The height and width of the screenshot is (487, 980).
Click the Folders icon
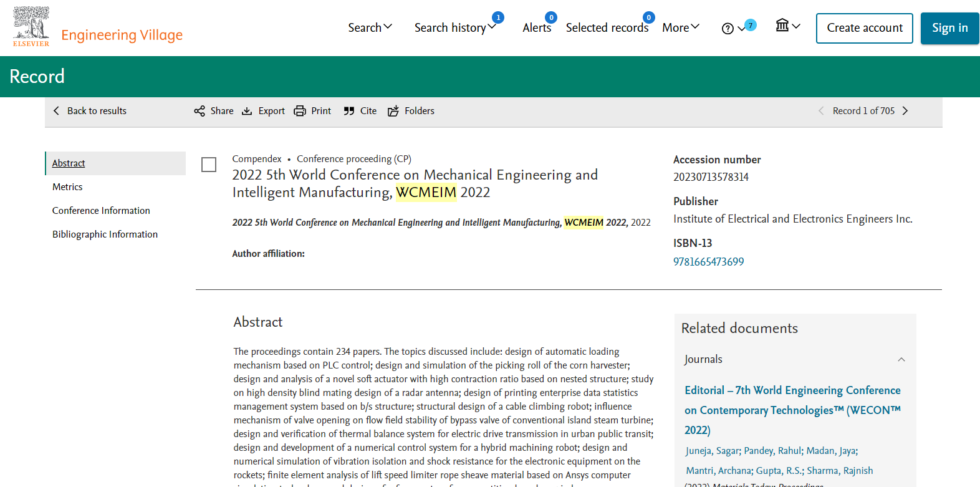click(x=393, y=111)
